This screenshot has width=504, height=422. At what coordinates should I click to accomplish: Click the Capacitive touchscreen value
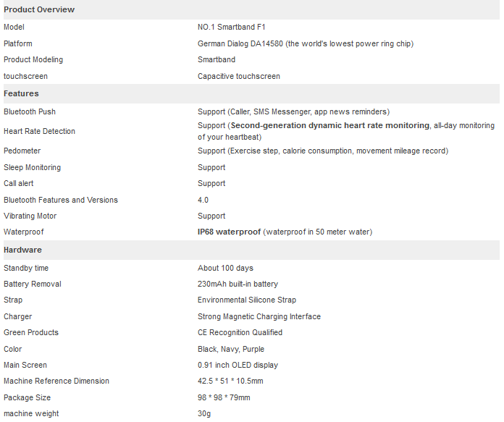click(239, 76)
